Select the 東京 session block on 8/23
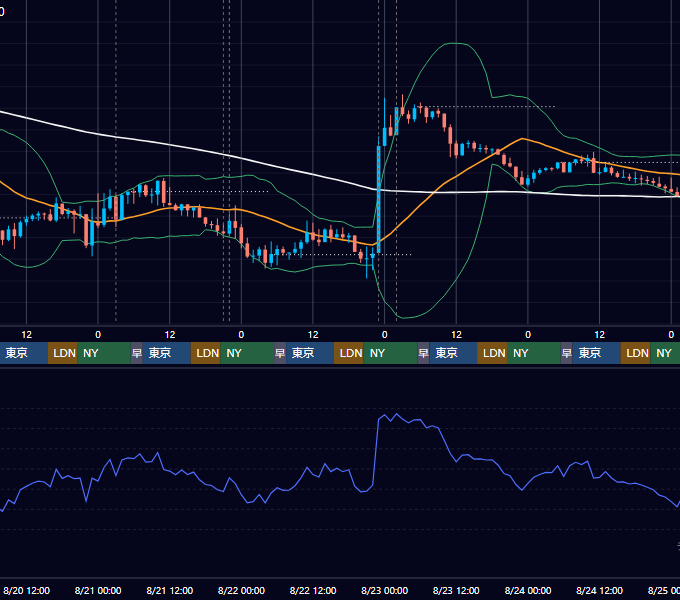 point(453,353)
